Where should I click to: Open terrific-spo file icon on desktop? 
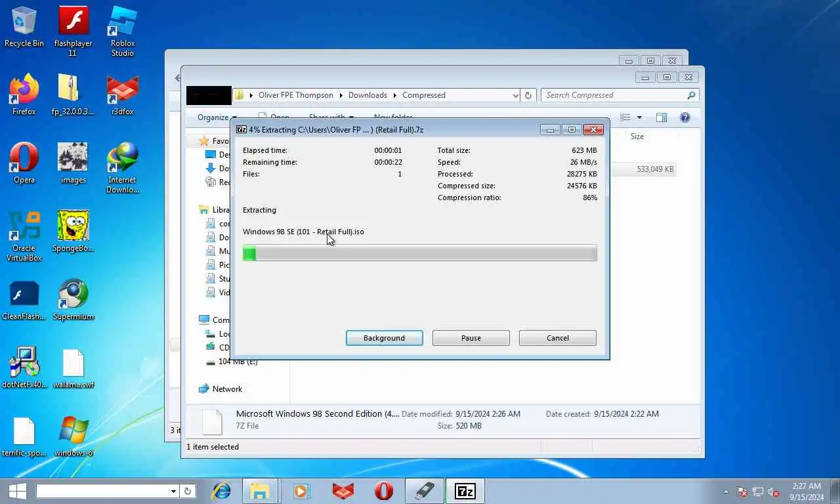[24, 436]
